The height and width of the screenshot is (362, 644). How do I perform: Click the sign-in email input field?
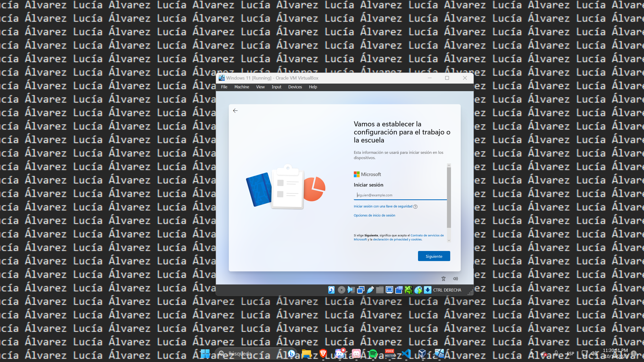[400, 195]
